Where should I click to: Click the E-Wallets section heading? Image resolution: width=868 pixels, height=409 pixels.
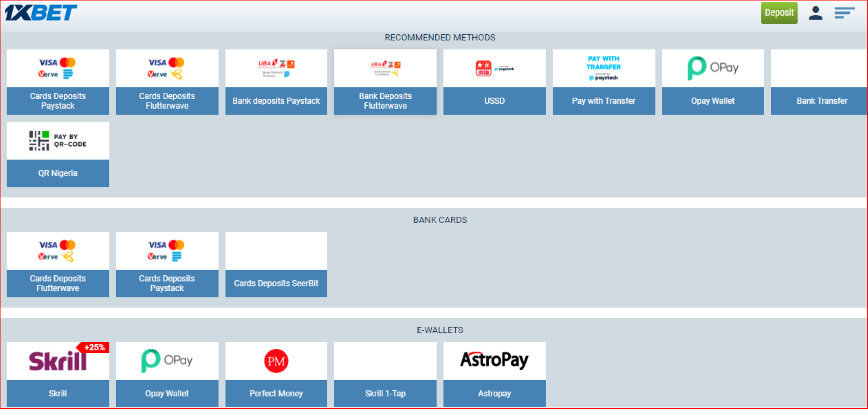click(440, 330)
